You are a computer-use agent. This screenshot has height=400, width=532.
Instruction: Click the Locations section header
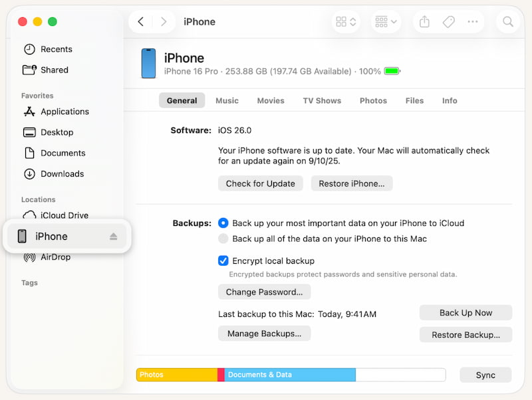coord(39,199)
